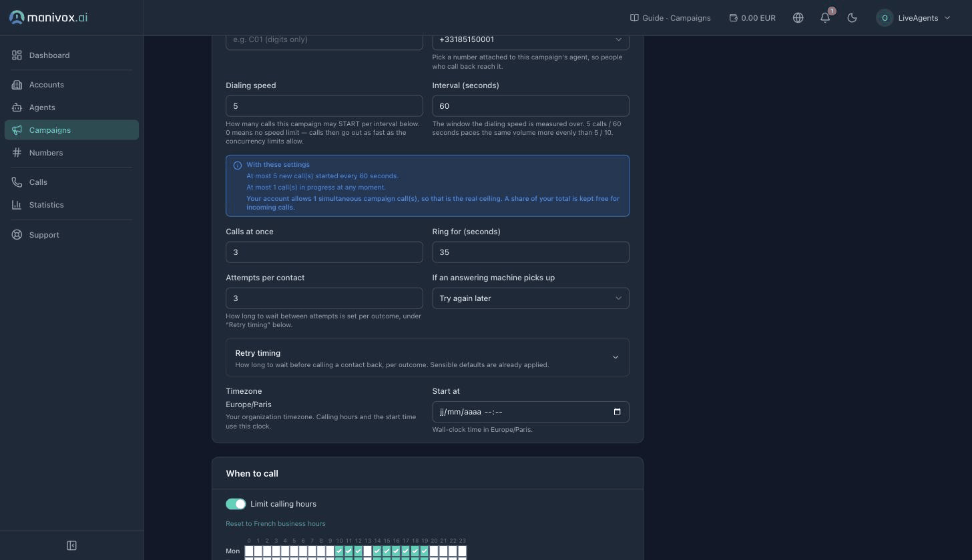Click the Support lifebuoy icon
This screenshot has height=560, width=972.
(17, 235)
